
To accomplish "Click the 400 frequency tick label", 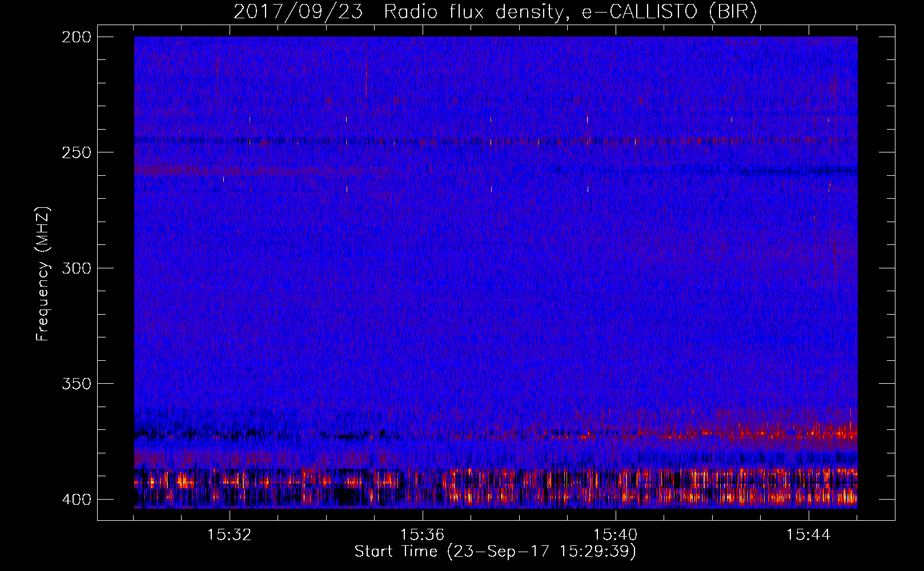I will click(x=76, y=500).
